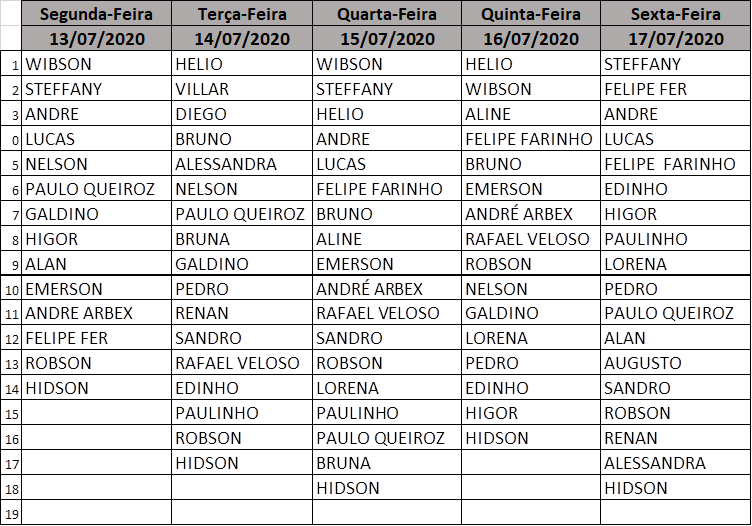Select PAULO QUEIROZ in Segunda-Feira column
Screen dimensions: 752x526
pyautogui.click(x=96, y=189)
